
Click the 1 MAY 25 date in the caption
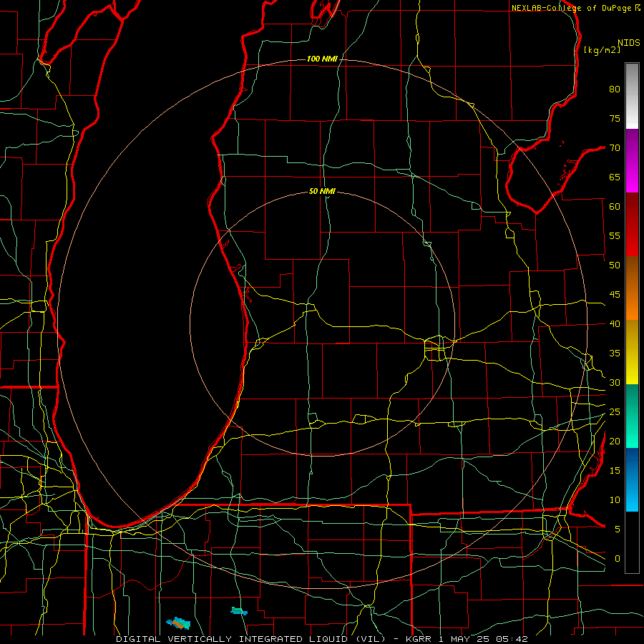(x=464, y=639)
